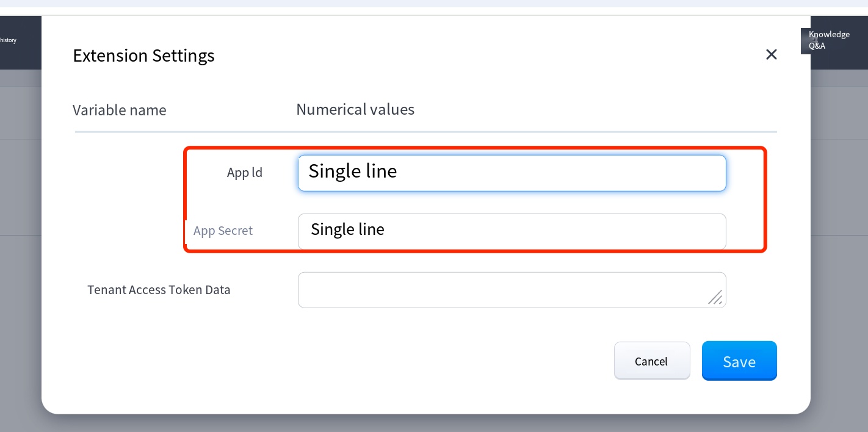868x432 pixels.
Task: Click the Tenant Access Token Data label
Action: click(159, 290)
